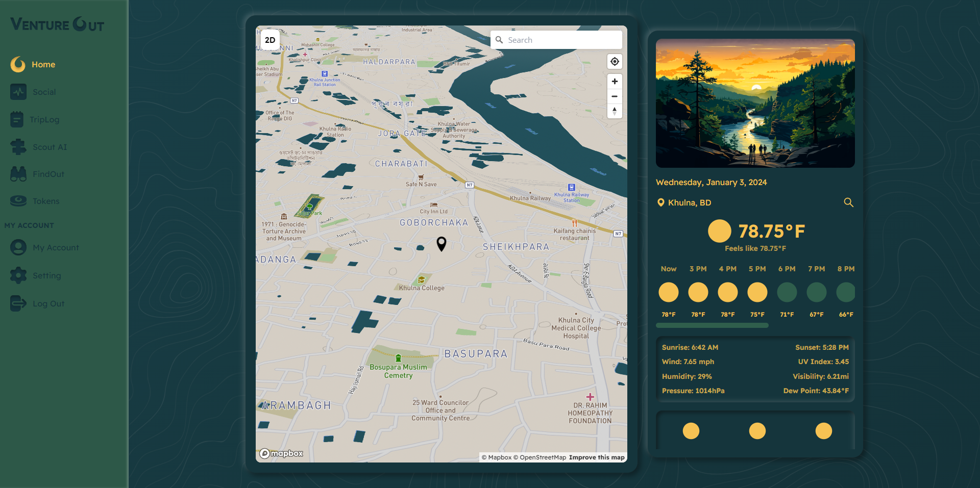This screenshot has height=488, width=980.
Task: Click the Venture Out logo
Action: [x=57, y=24]
